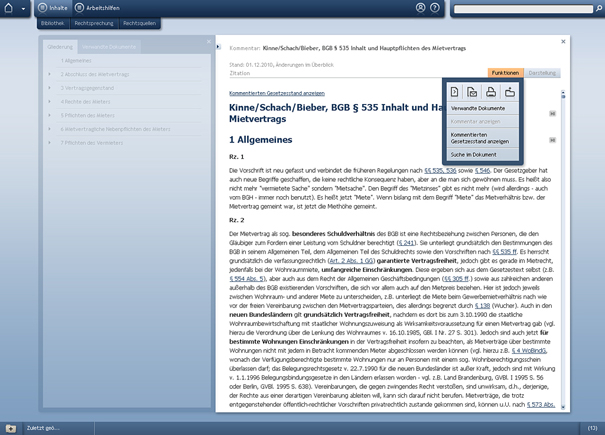Click the (13) counter in bottom bar
Viewport: 605px width, 435px height.
pos(592,428)
